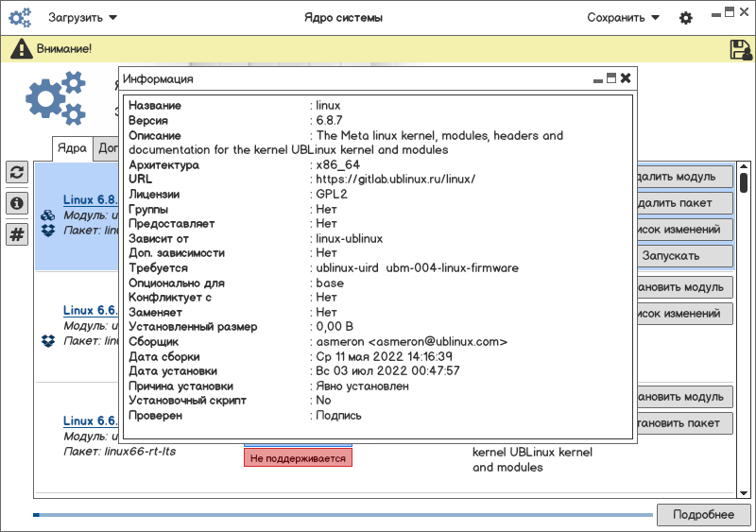The image size is (756, 532).
Task: Click Установить модуль in third kernel row
Action: pos(685,397)
